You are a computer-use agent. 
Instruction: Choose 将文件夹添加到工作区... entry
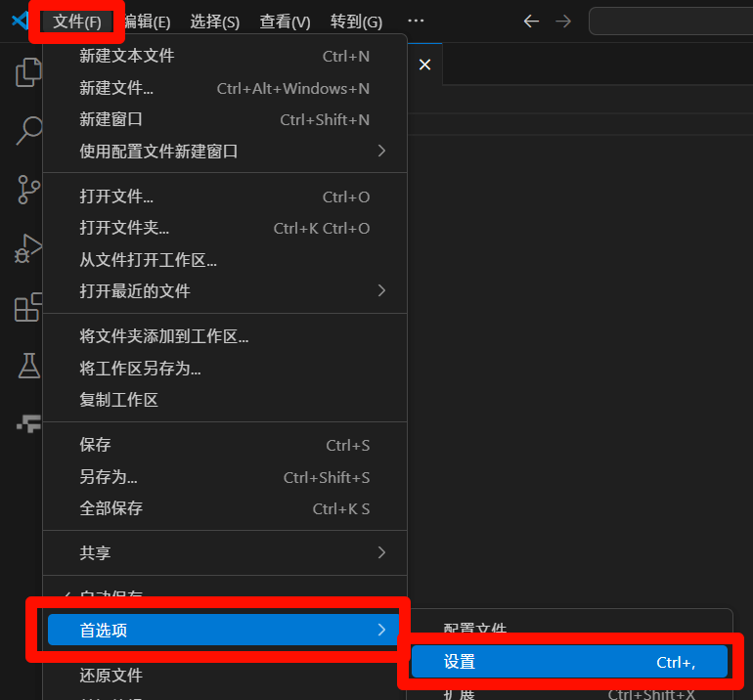(x=225, y=336)
